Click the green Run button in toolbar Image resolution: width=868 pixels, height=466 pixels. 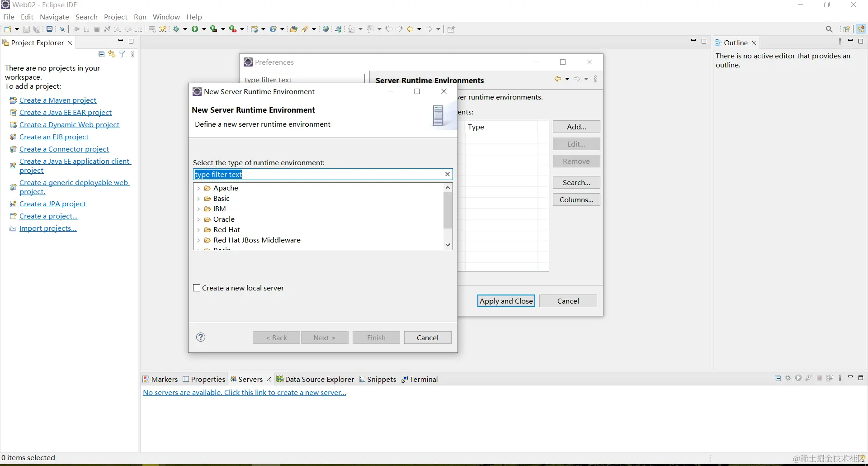tap(195, 29)
